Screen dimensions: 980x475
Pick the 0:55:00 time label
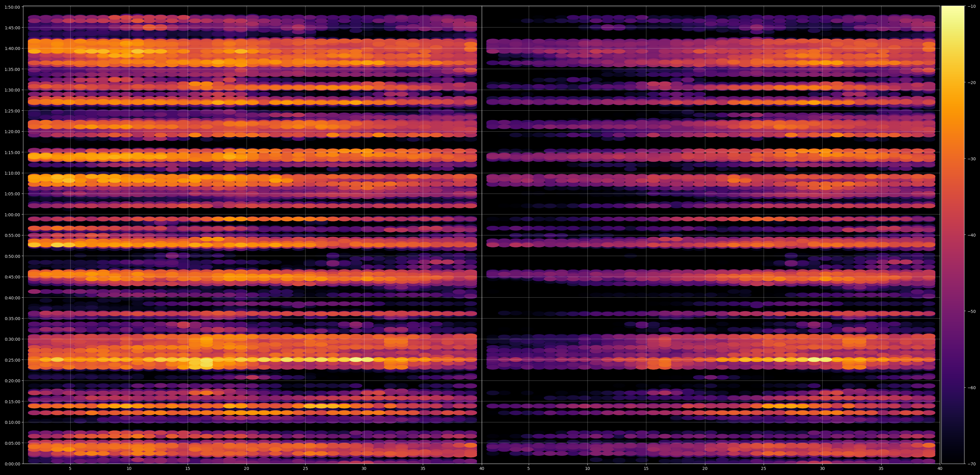pos(13,235)
